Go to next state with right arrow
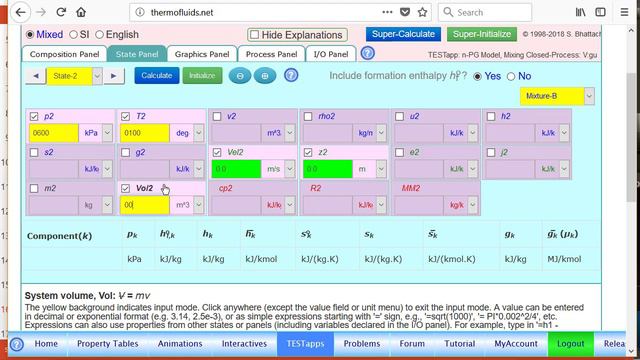640x360 pixels. [x=114, y=76]
